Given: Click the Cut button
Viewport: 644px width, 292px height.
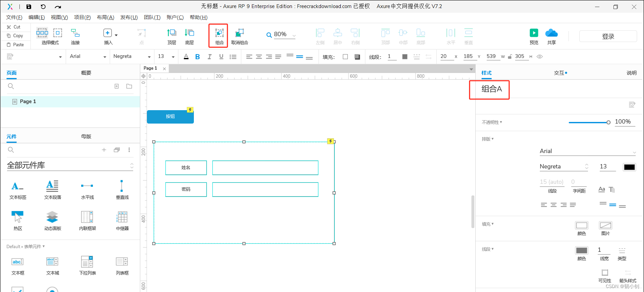Looking at the screenshot, I should (x=14, y=27).
